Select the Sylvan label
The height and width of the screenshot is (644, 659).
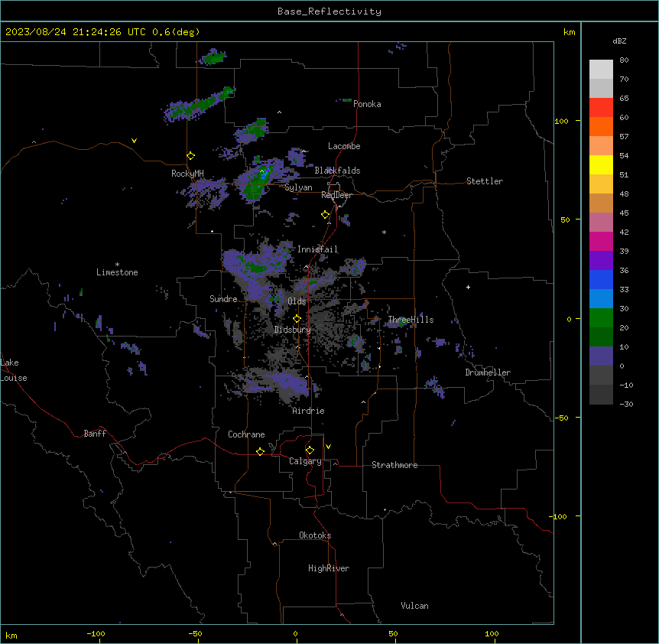point(298,187)
